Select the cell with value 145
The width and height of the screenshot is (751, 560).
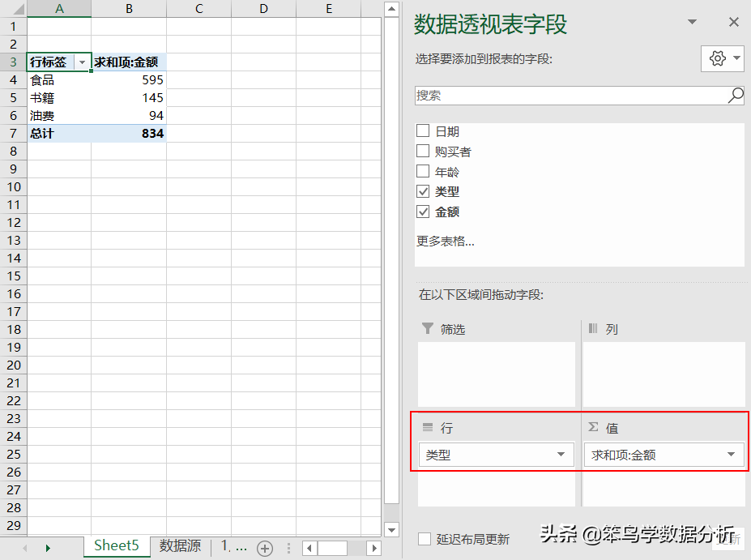pos(129,98)
